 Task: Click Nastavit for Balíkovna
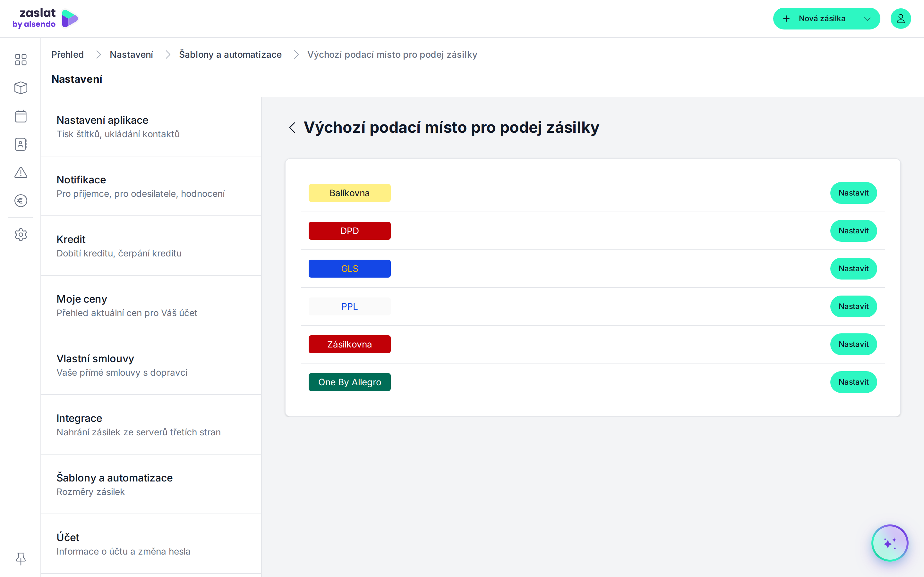pyautogui.click(x=853, y=193)
